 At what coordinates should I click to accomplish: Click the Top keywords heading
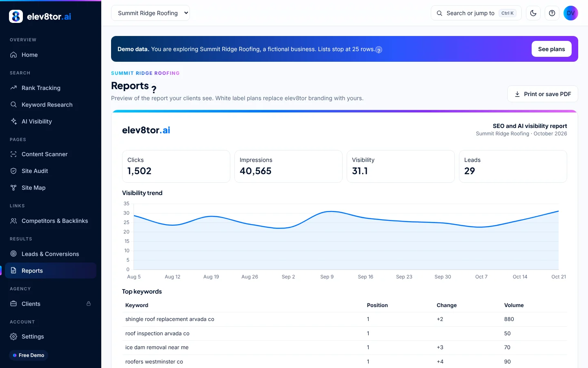coord(142,292)
